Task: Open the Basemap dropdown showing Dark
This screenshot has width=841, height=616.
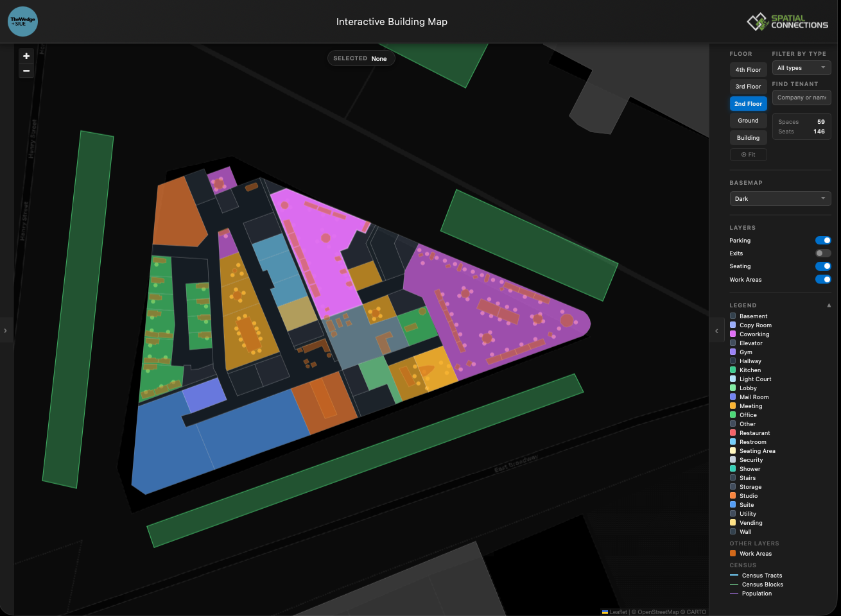Action: click(780, 198)
